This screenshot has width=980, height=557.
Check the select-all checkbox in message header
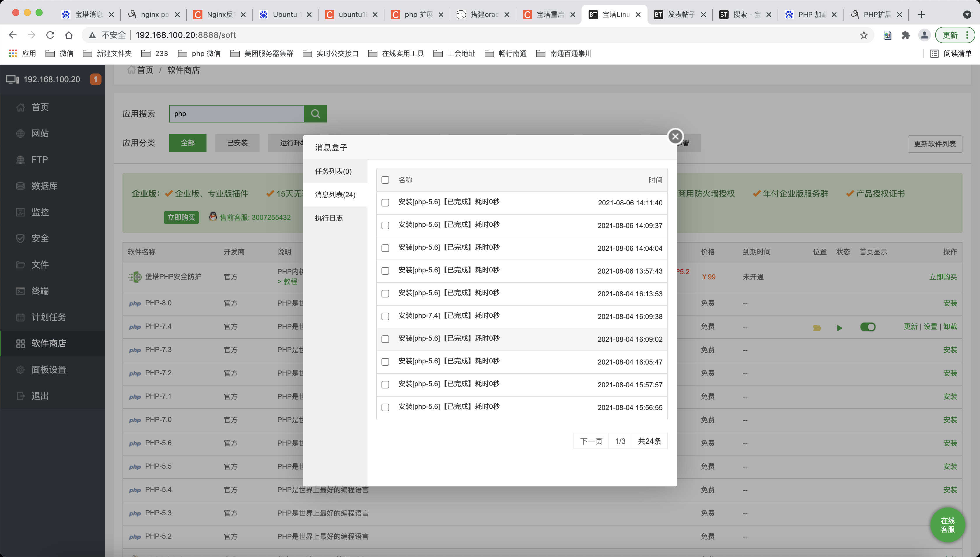click(385, 180)
